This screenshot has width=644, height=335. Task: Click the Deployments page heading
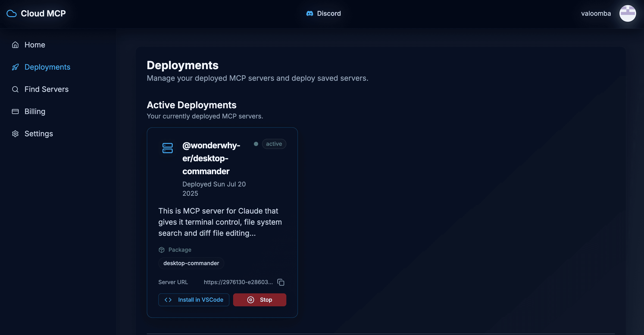[182, 65]
